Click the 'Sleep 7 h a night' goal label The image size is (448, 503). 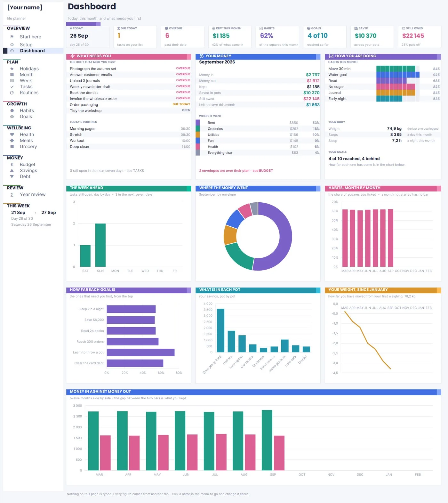[91, 309]
